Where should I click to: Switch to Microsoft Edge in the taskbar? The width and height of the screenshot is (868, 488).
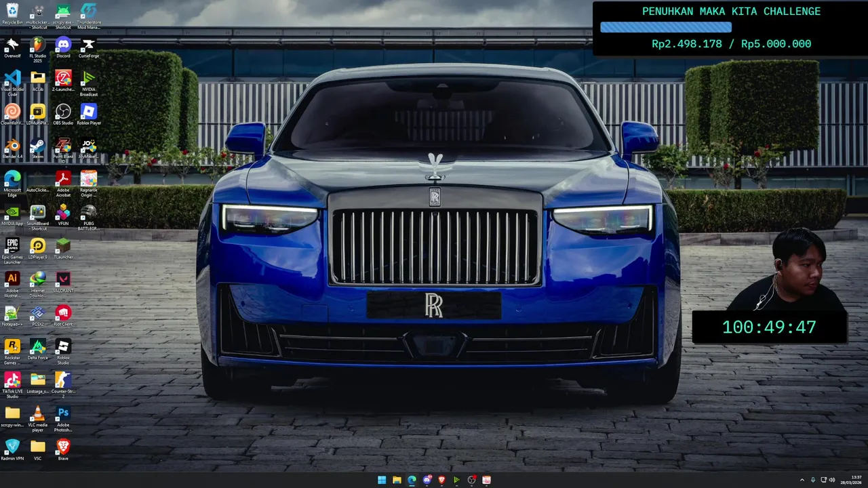coord(412,480)
